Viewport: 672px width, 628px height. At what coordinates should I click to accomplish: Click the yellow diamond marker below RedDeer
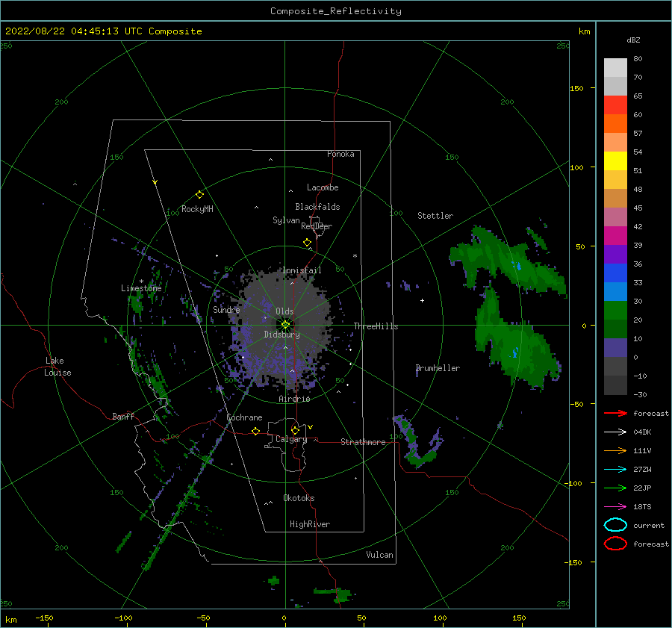[x=307, y=243]
